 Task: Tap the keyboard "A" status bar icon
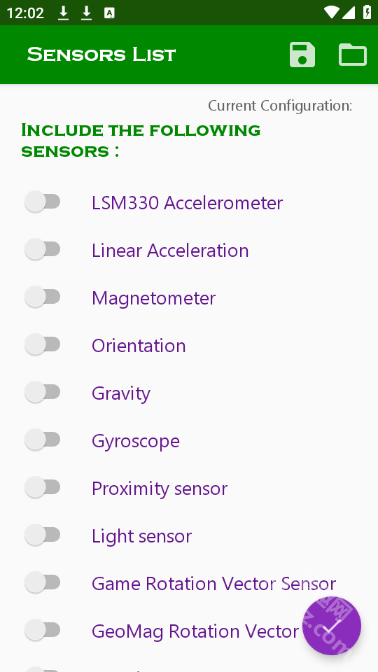[109, 13]
